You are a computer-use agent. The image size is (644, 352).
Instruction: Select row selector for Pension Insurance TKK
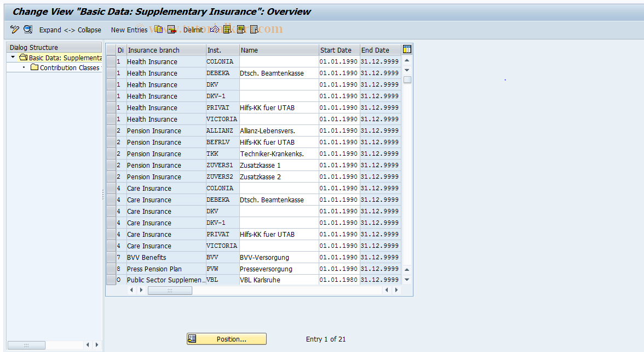coord(111,154)
